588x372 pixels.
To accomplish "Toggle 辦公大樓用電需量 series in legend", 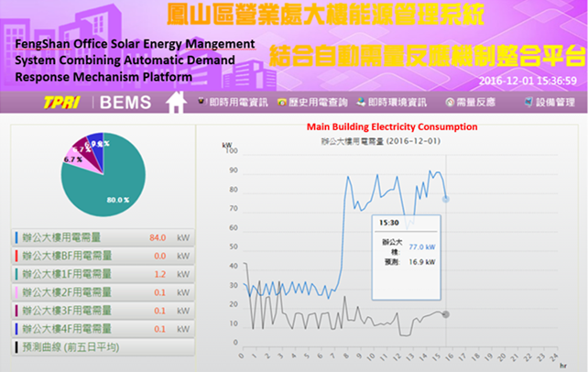I will click(x=103, y=237).
